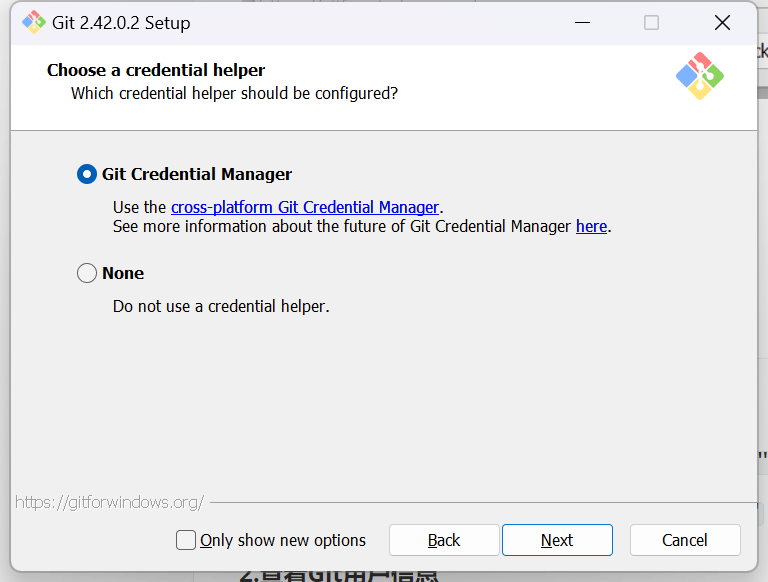Cancel the Git setup wizard
This screenshot has height=582, width=768.
coord(685,540)
